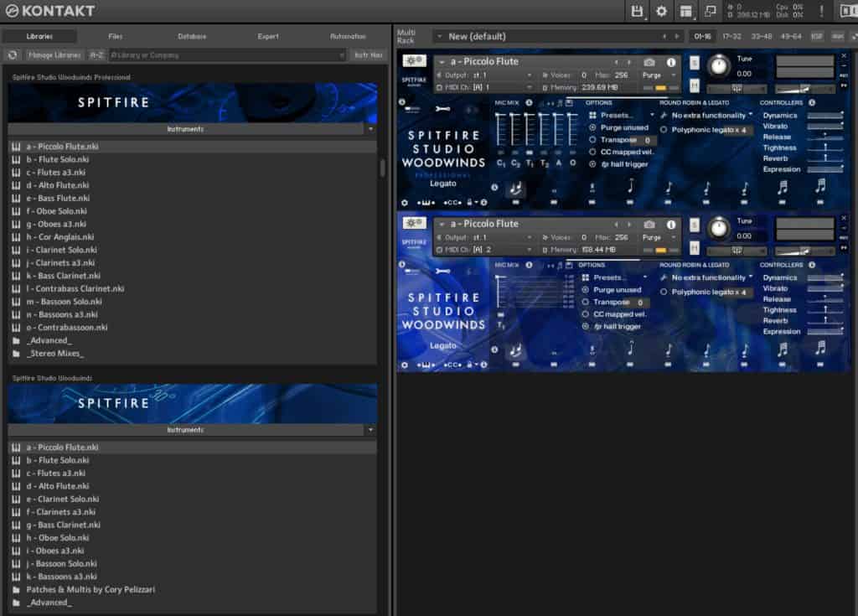This screenshot has width=858, height=616.
Task: Click snapshot camera icon of second Piccolo Flute
Action: [x=649, y=225]
